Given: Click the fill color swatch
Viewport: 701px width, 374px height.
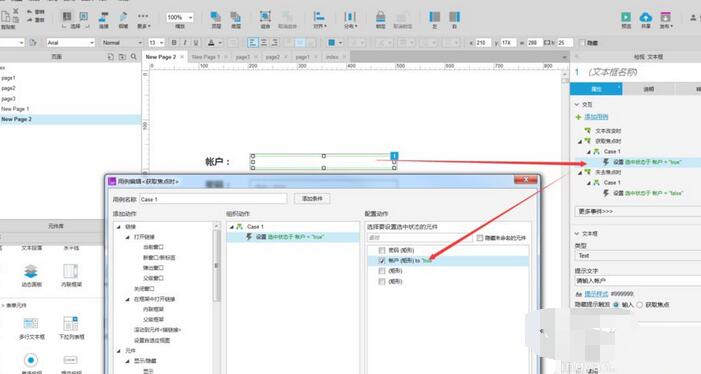Looking at the screenshot, I should pos(332,42).
